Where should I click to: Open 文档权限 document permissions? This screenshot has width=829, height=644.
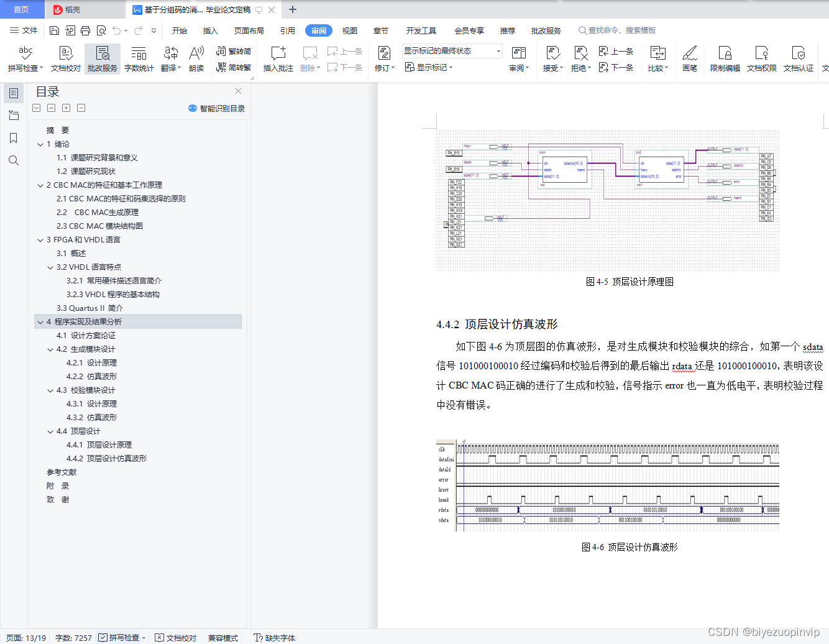(762, 59)
